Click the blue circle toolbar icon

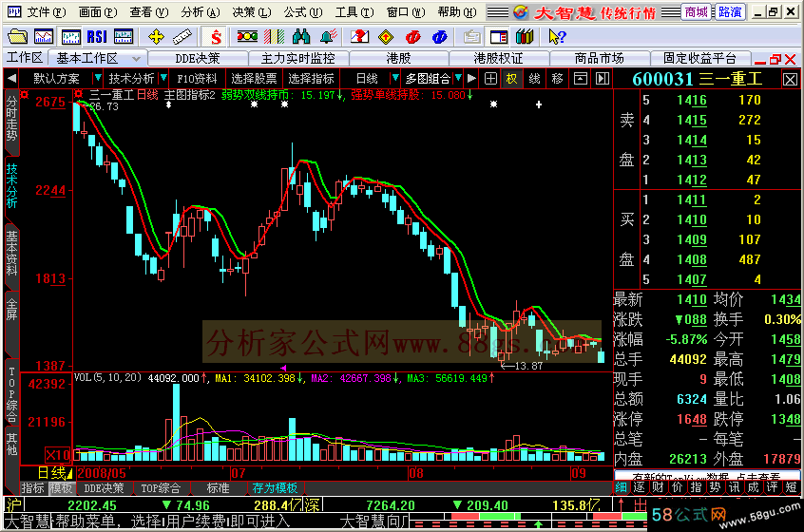point(439,37)
